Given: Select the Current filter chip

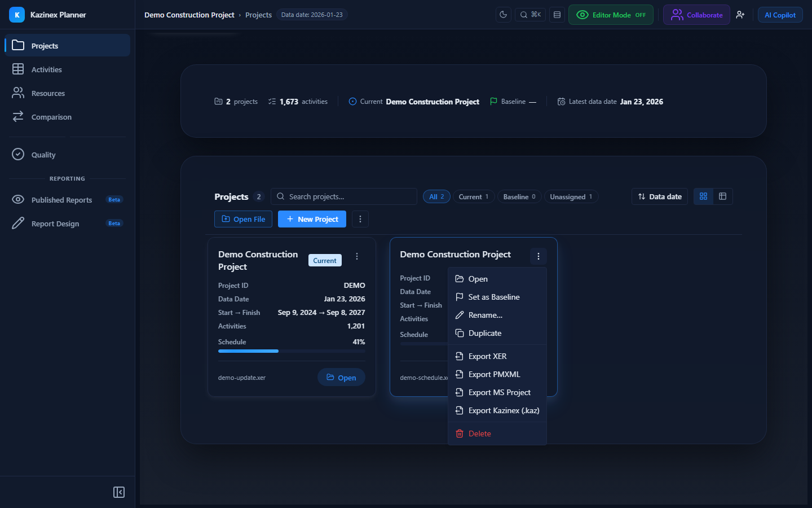Looking at the screenshot, I should coord(474,196).
